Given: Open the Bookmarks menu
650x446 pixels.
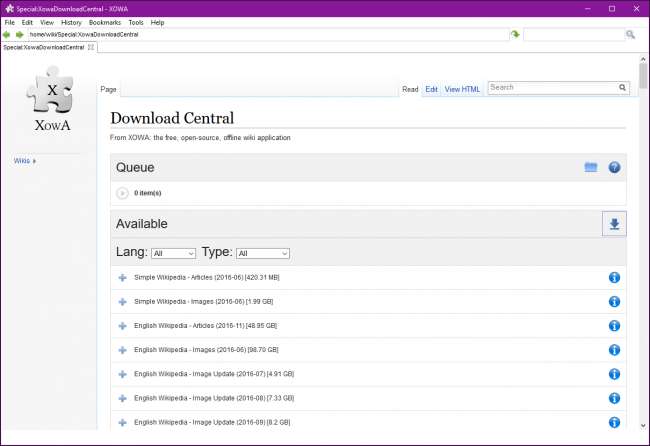Looking at the screenshot, I should click(103, 22).
